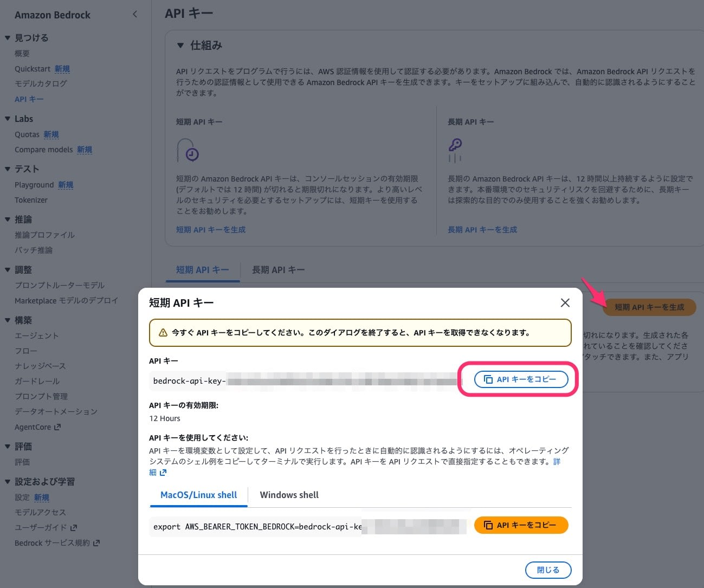This screenshot has width=704, height=588.
Task: Open ナレッジベース in the sidebar
Action: [x=40, y=366]
